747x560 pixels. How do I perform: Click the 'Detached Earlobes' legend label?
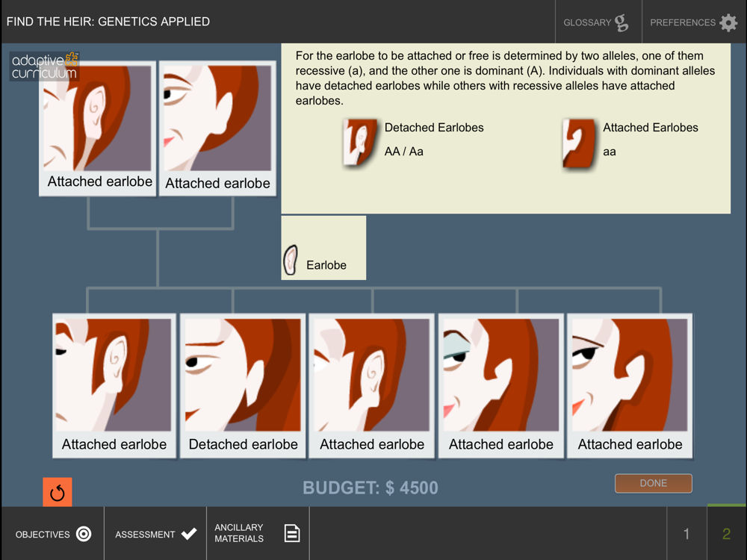(433, 128)
